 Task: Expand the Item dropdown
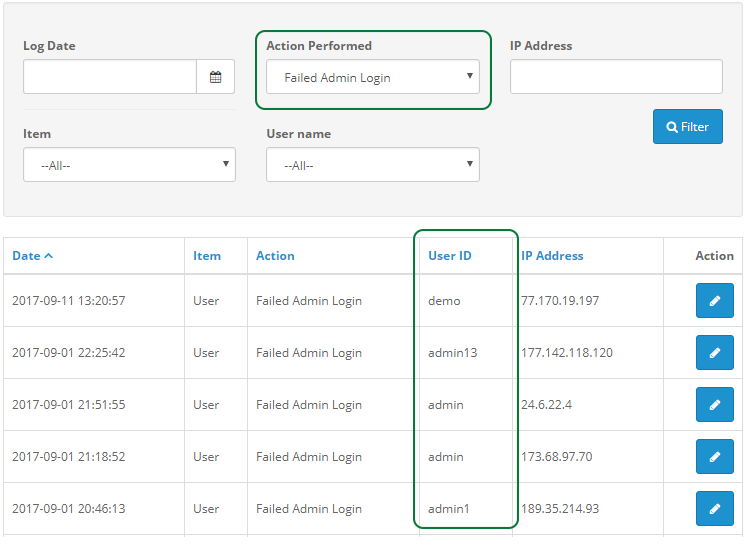(x=129, y=165)
